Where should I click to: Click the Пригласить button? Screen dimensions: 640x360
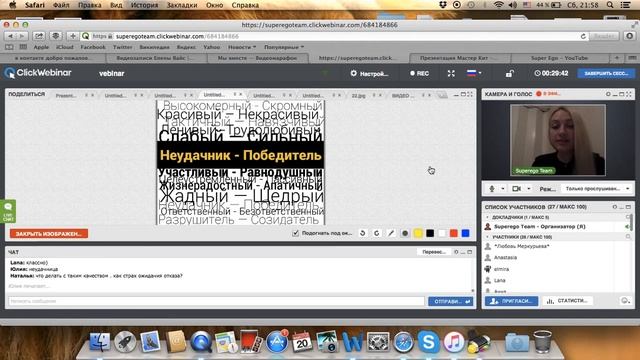(511, 301)
